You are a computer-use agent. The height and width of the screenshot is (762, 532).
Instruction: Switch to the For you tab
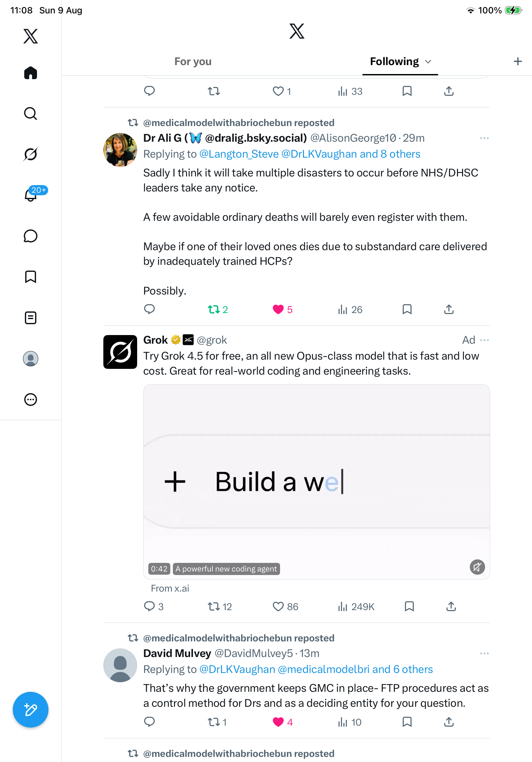click(193, 61)
